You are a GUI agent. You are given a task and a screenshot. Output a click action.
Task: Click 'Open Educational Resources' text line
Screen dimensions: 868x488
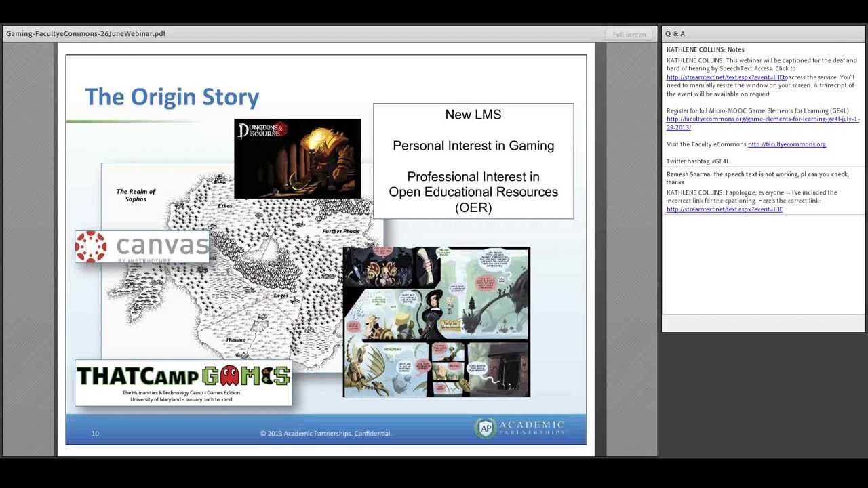pyautogui.click(x=473, y=192)
